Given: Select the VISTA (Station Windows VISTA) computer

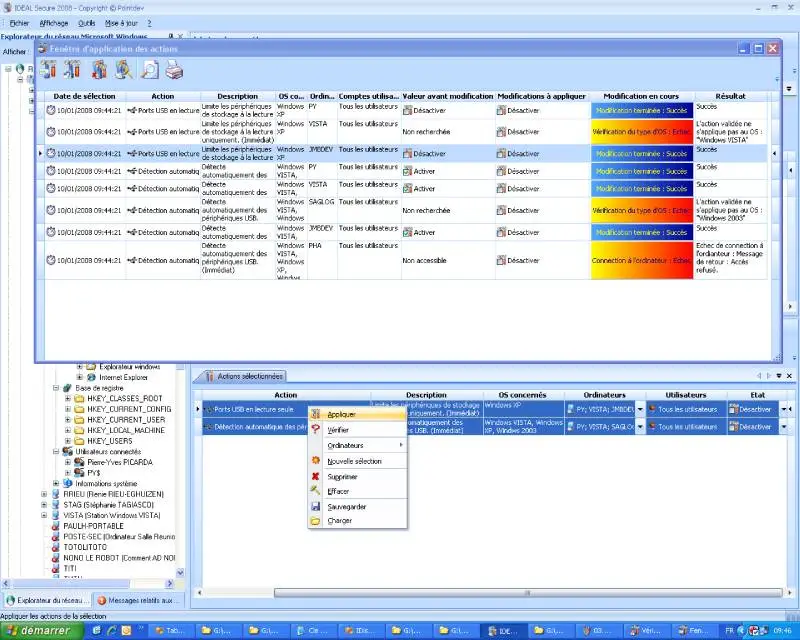Looking at the screenshot, I should tap(112, 515).
